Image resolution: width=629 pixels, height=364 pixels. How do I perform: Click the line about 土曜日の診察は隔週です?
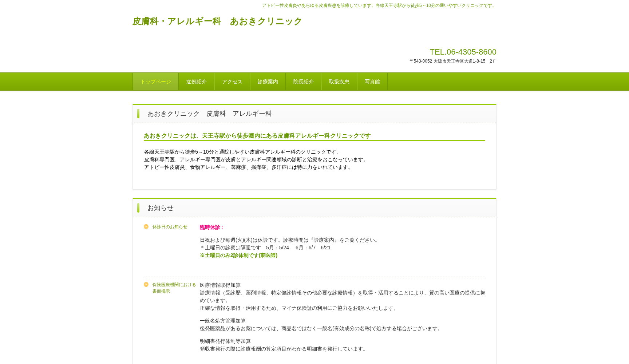coord(265,248)
